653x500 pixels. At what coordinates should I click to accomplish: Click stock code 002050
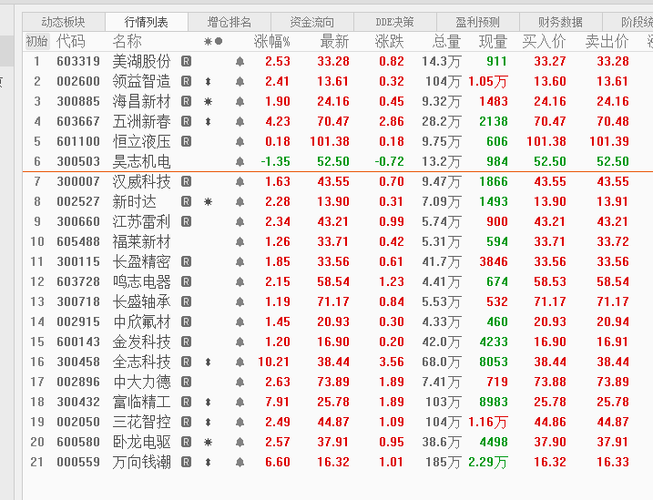[x=78, y=422]
